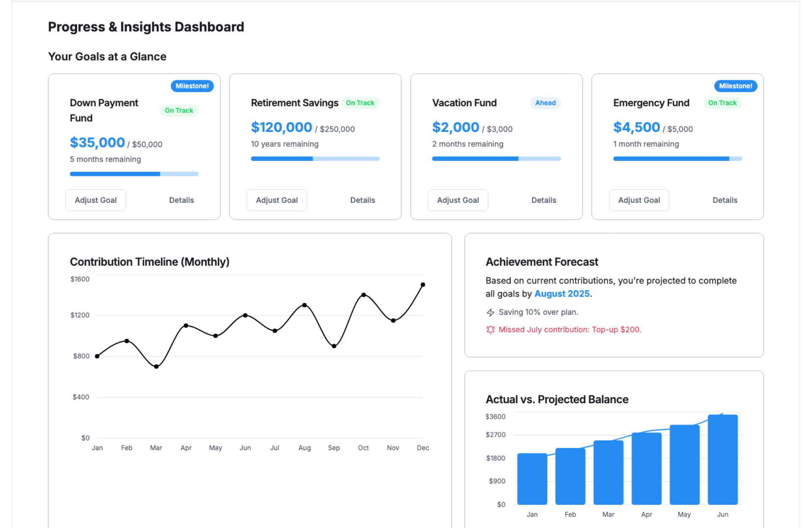The width and height of the screenshot is (812, 528).
Task: Open Details for Vacation Fund
Action: pos(543,200)
